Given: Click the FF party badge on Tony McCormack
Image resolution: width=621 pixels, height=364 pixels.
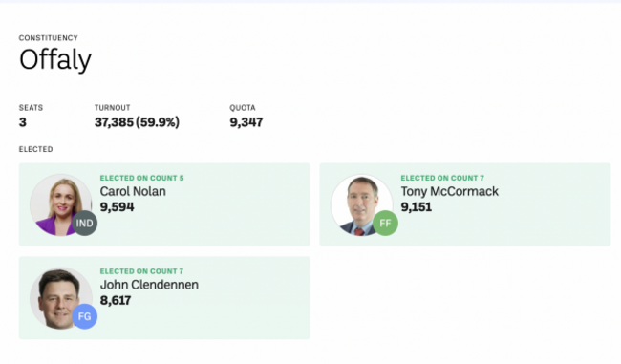Looking at the screenshot, I should pos(385,224).
